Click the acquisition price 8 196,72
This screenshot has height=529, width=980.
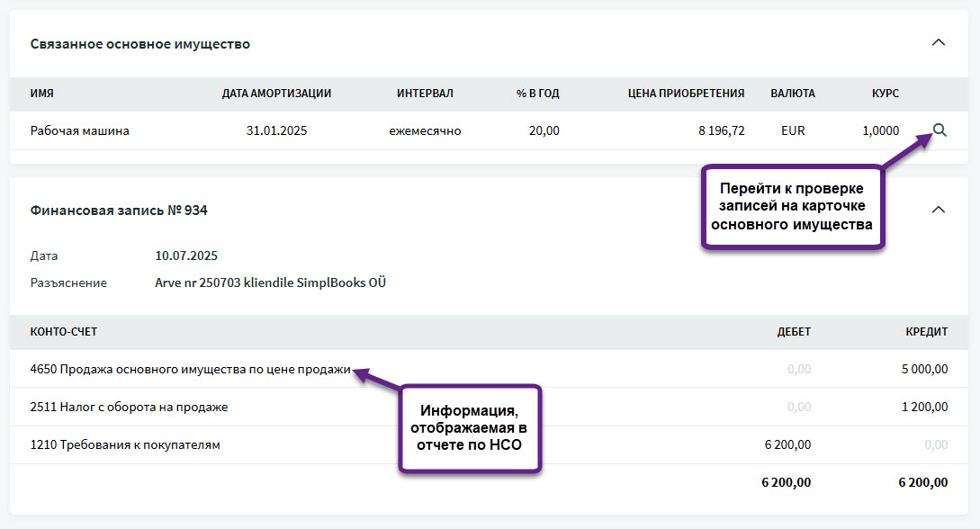click(721, 130)
